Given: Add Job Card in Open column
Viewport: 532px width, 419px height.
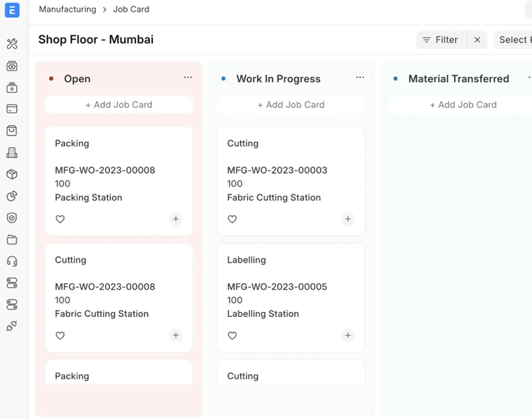Looking at the screenshot, I should (x=119, y=105).
